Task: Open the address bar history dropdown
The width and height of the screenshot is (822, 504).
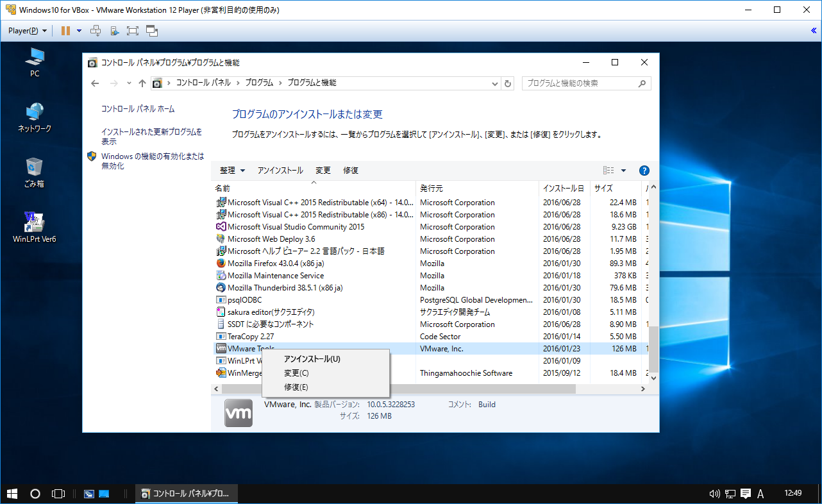Action: click(495, 83)
